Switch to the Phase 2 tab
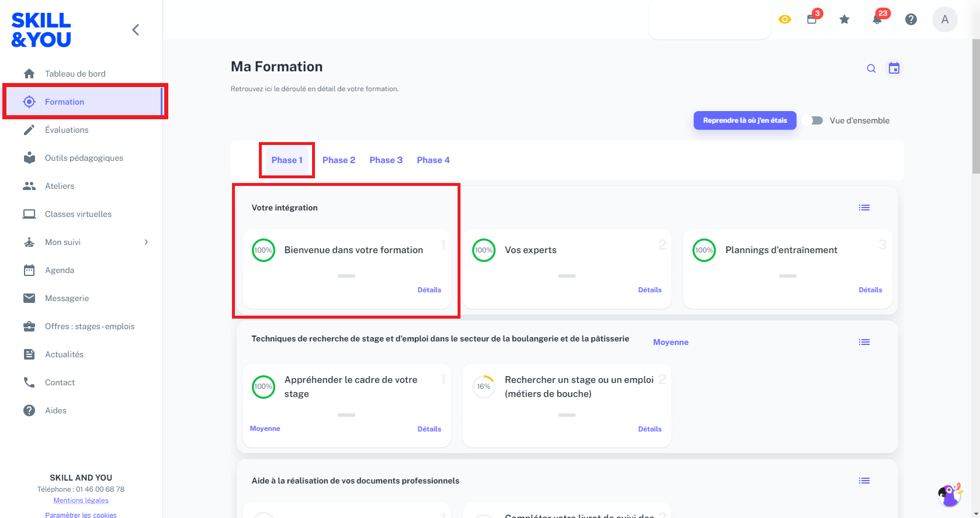This screenshot has width=980, height=518. (339, 160)
